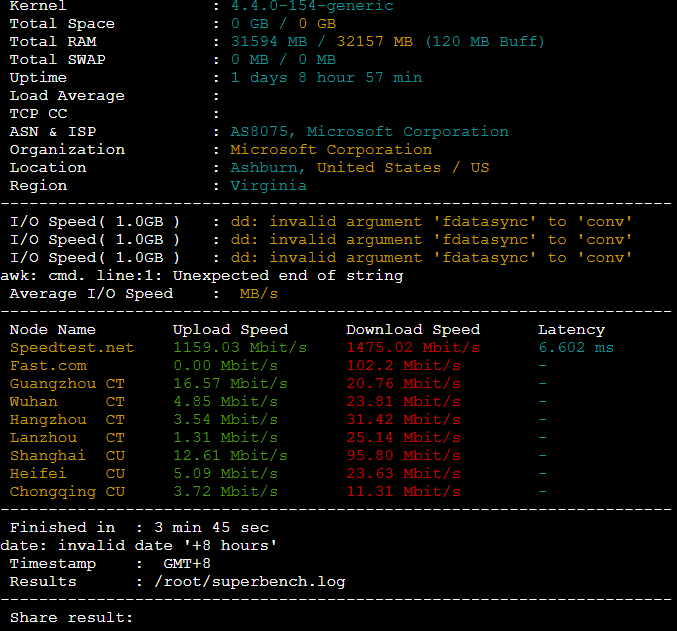Click Timestamp value 'GMT+8'

click(187, 564)
